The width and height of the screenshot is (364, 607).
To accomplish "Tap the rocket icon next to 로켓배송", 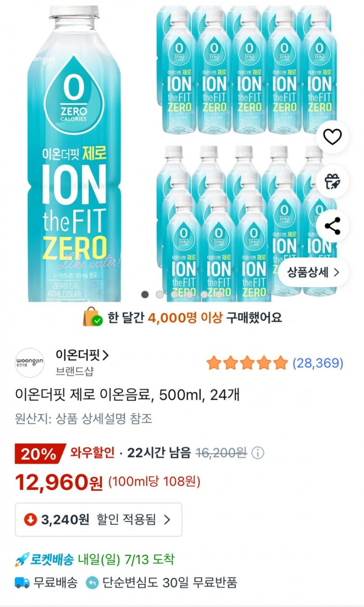I will tap(22, 559).
